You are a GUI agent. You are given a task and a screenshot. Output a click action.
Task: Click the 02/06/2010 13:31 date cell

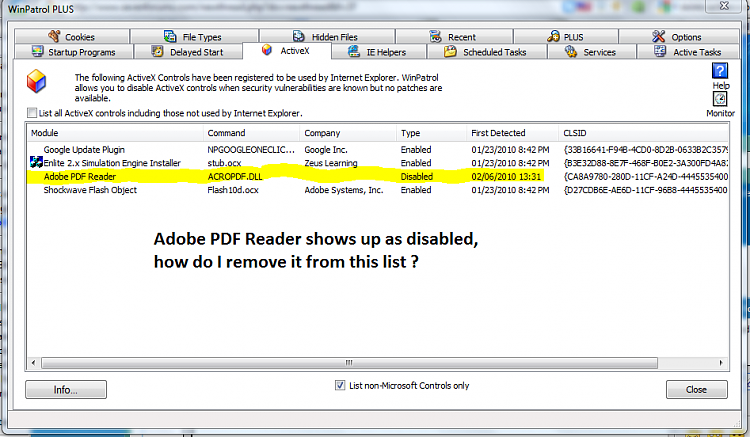506,176
